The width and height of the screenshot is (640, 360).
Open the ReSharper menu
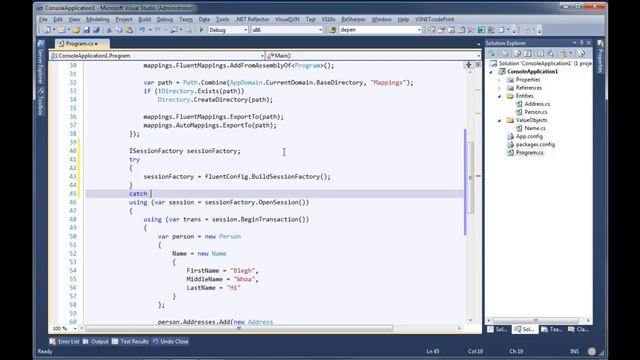(353, 19)
